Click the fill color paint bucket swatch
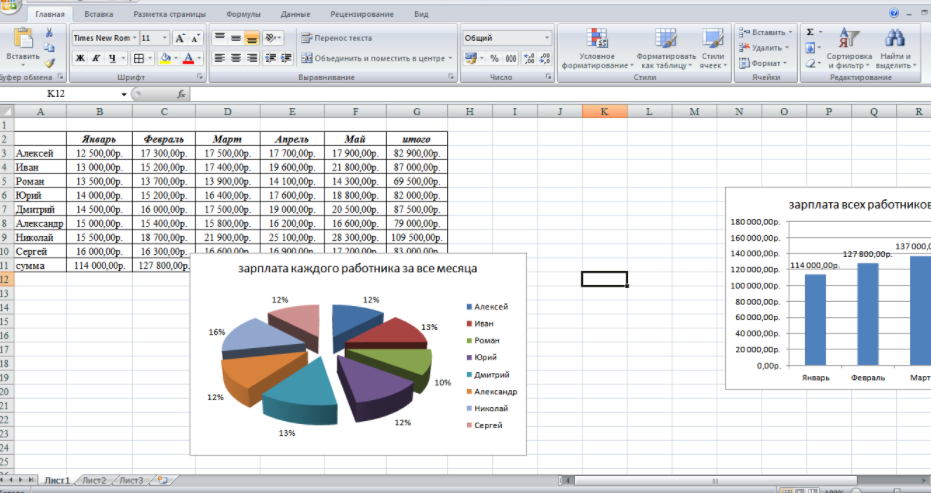Viewport: 931px width, 493px height. coord(165,59)
